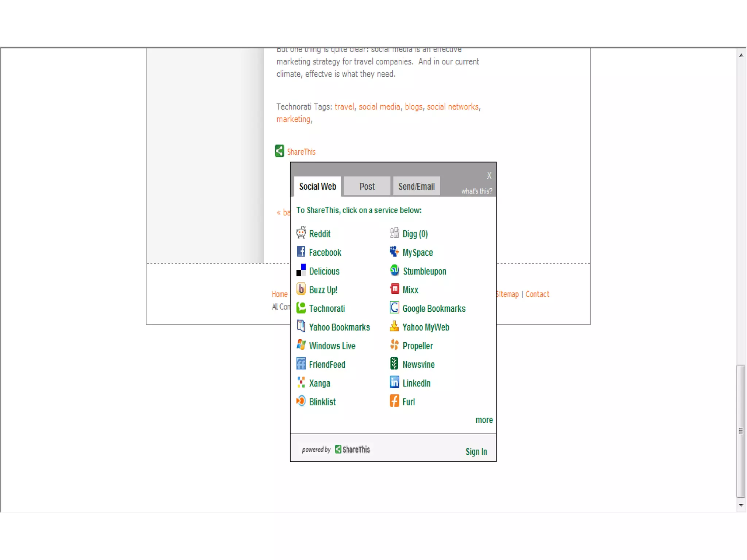Click the Furl orange icon
This screenshot has height=560, width=747.
[x=394, y=401]
